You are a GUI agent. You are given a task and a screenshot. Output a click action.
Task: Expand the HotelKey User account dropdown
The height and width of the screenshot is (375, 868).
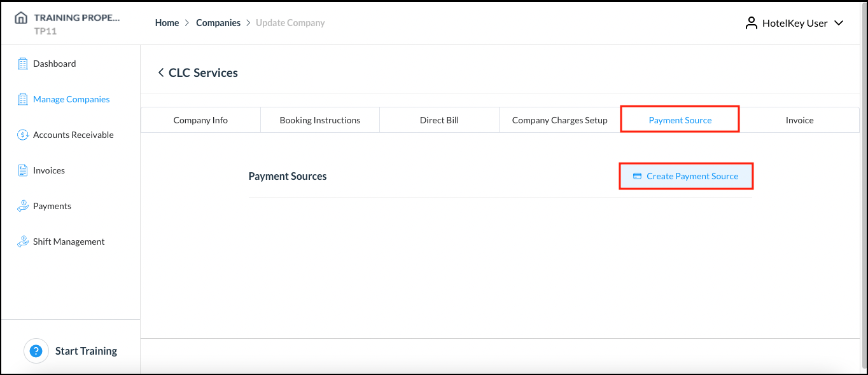(x=840, y=22)
